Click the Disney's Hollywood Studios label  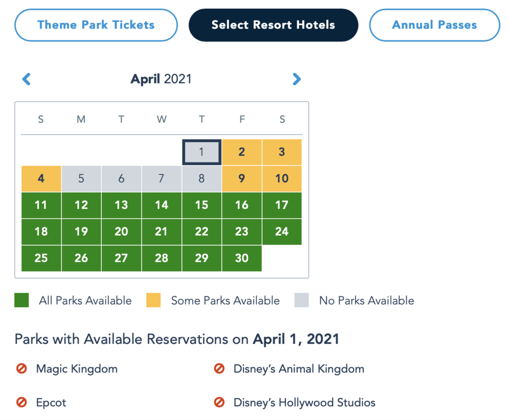[304, 403]
